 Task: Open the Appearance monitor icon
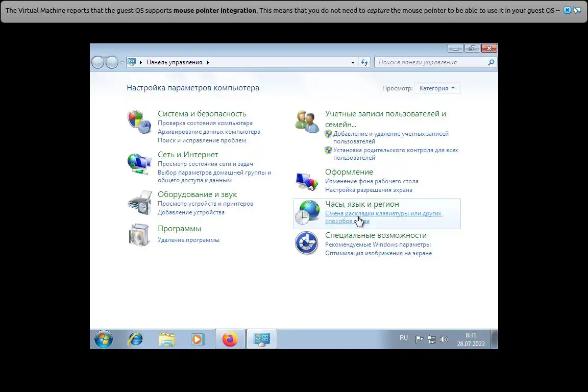[x=307, y=181]
